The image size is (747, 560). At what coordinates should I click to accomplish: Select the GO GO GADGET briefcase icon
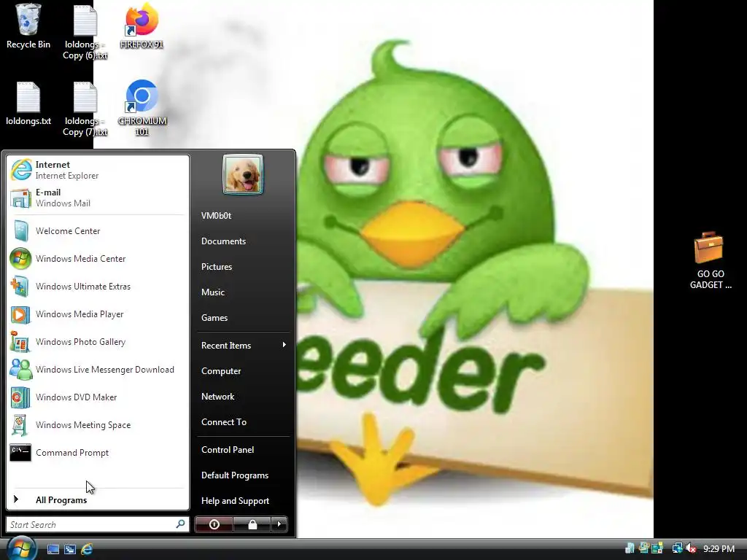[711, 260]
